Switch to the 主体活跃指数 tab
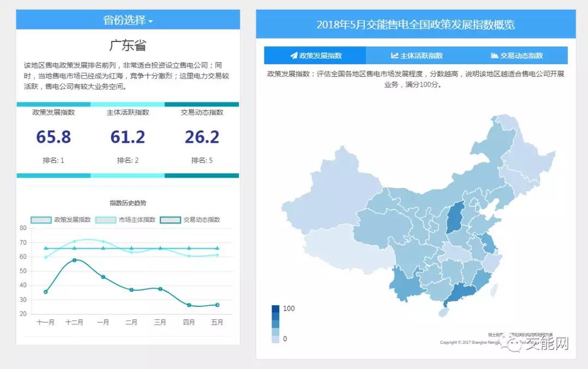 [416, 56]
